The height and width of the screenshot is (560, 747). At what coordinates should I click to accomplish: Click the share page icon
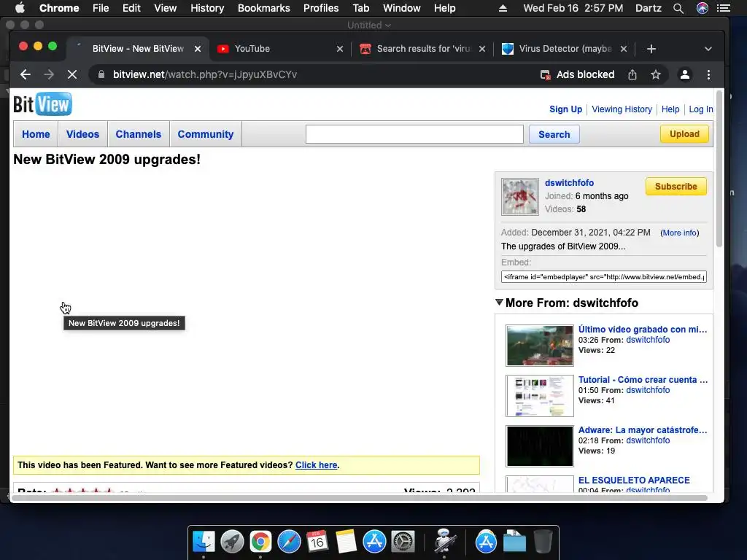(x=632, y=75)
